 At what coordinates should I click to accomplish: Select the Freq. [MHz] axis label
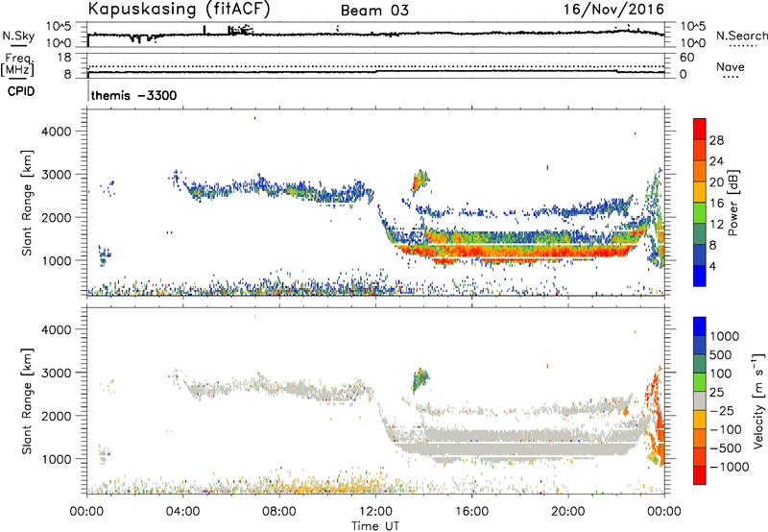pyautogui.click(x=18, y=65)
